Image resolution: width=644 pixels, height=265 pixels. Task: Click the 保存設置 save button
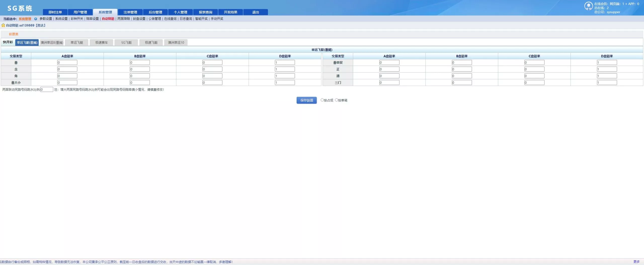coord(306,100)
